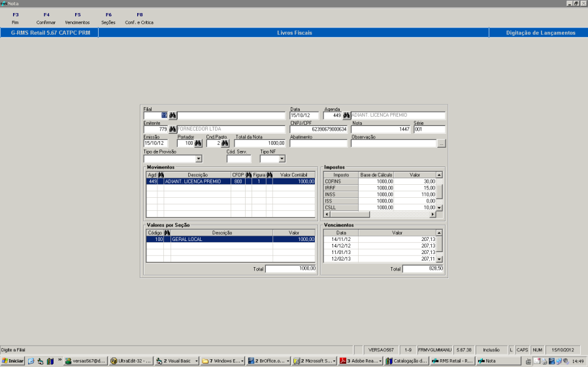Click F4 Confirmar toolbar button
Image resolution: width=588 pixels, height=367 pixels.
(46, 18)
